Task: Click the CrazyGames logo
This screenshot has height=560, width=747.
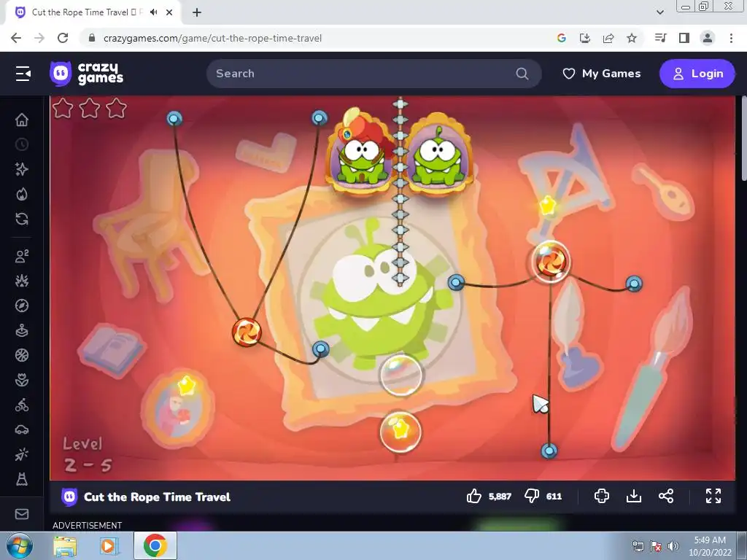Action: pos(86,74)
